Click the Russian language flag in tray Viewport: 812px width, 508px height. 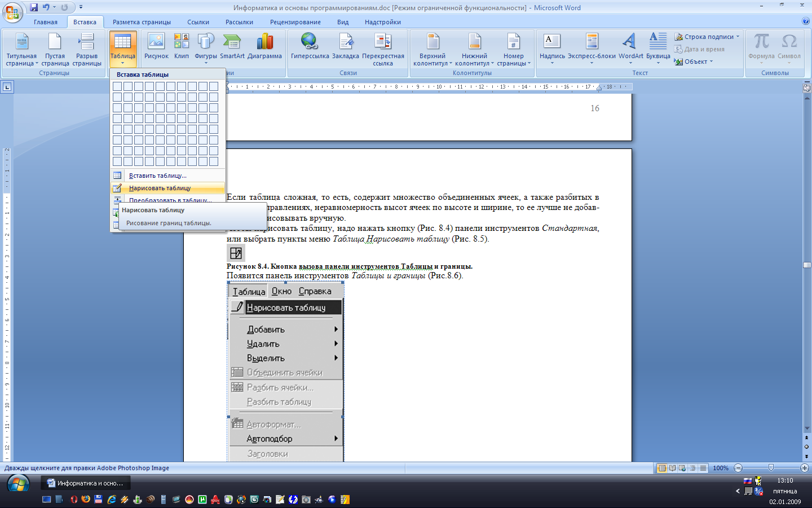point(748,481)
